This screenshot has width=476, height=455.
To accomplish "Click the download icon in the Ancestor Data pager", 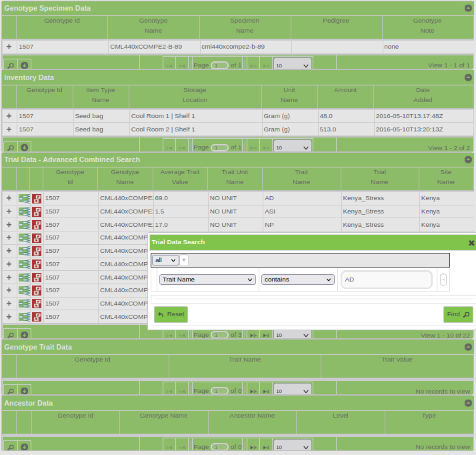I will pyautogui.click(x=25, y=446).
